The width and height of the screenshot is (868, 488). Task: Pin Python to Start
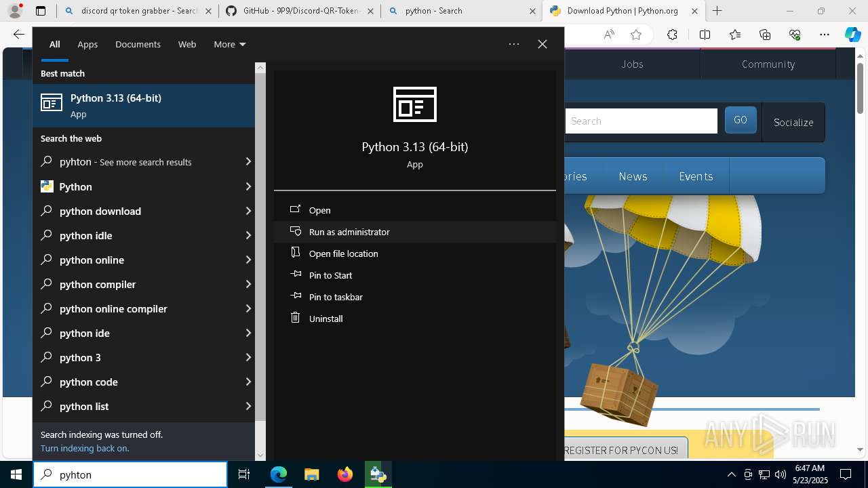coord(415,275)
